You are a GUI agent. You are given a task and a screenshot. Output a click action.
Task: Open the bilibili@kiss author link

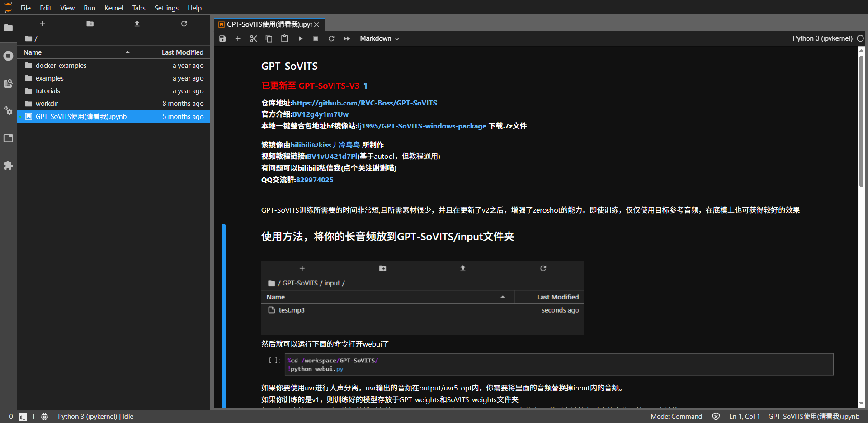[x=325, y=145]
